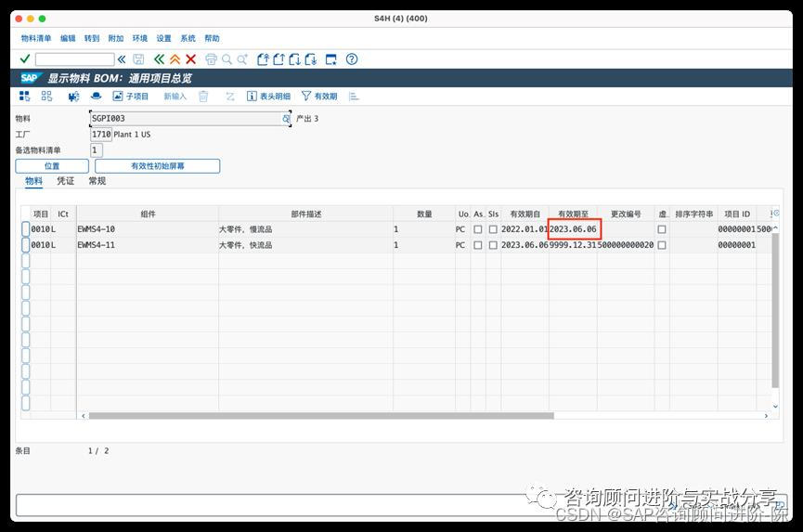Switch to the 凭证 tab

(x=66, y=181)
